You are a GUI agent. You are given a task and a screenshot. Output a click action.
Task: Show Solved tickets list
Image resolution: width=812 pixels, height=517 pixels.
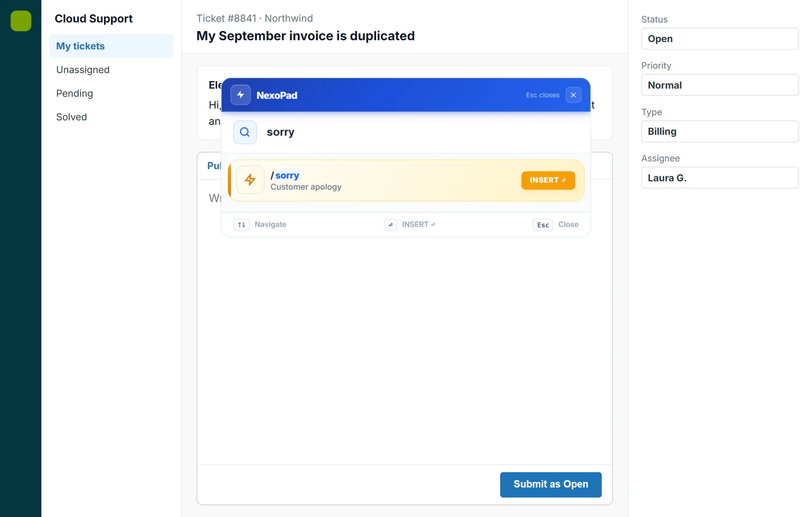[111, 117]
